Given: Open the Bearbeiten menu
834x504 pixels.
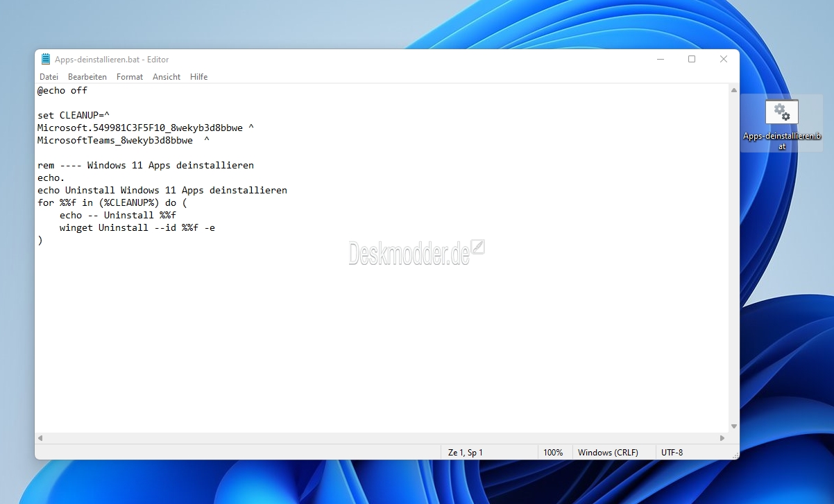Looking at the screenshot, I should click(87, 77).
